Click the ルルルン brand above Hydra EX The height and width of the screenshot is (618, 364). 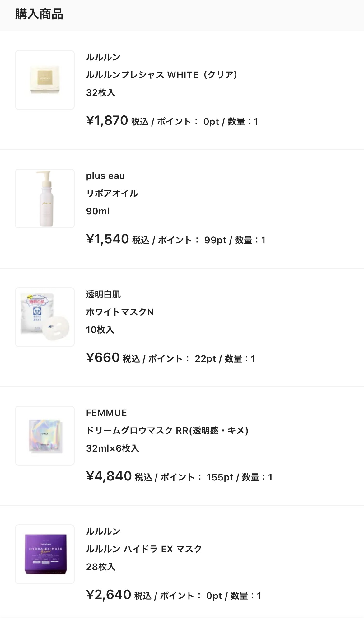(x=103, y=531)
